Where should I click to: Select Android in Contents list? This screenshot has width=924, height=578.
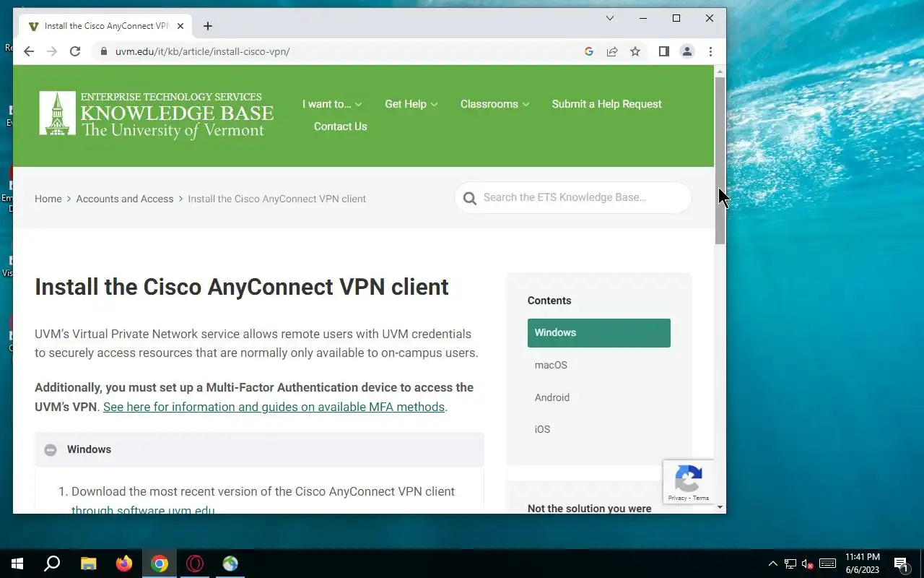click(552, 397)
